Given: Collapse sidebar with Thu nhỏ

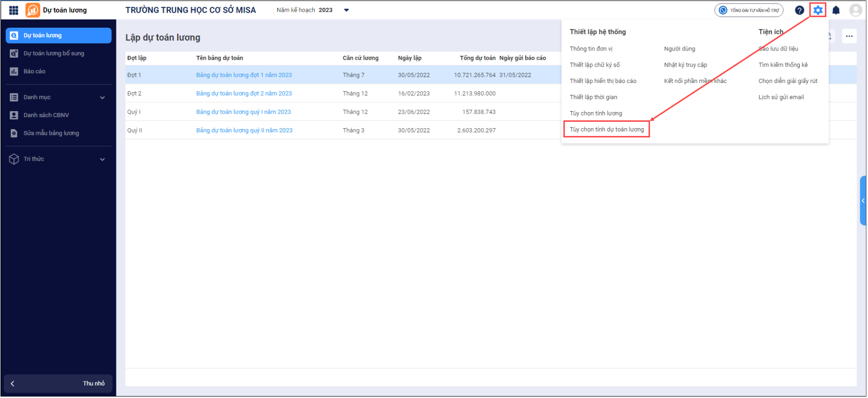Looking at the screenshot, I should pyautogui.click(x=58, y=383).
